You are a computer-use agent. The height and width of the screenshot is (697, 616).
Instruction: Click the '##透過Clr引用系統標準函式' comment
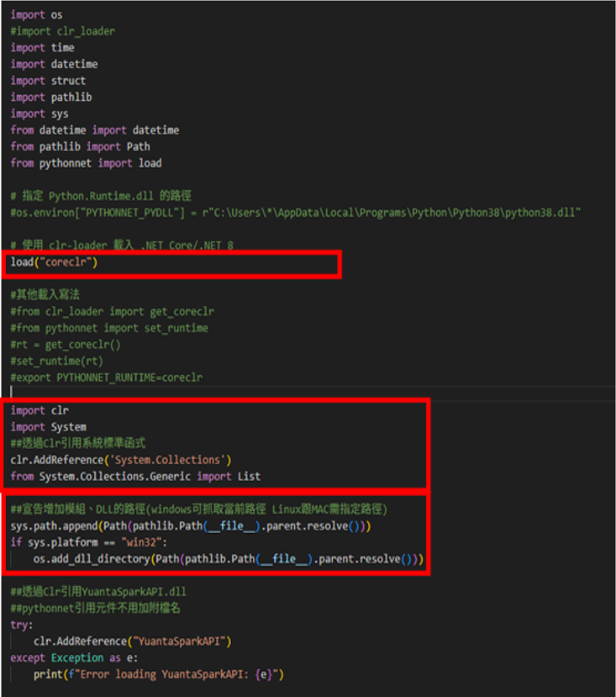(x=78, y=443)
